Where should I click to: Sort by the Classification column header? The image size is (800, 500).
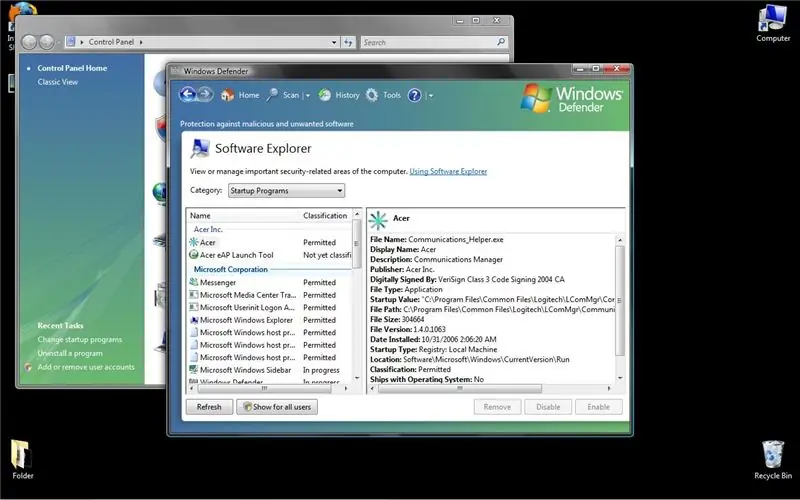point(326,215)
